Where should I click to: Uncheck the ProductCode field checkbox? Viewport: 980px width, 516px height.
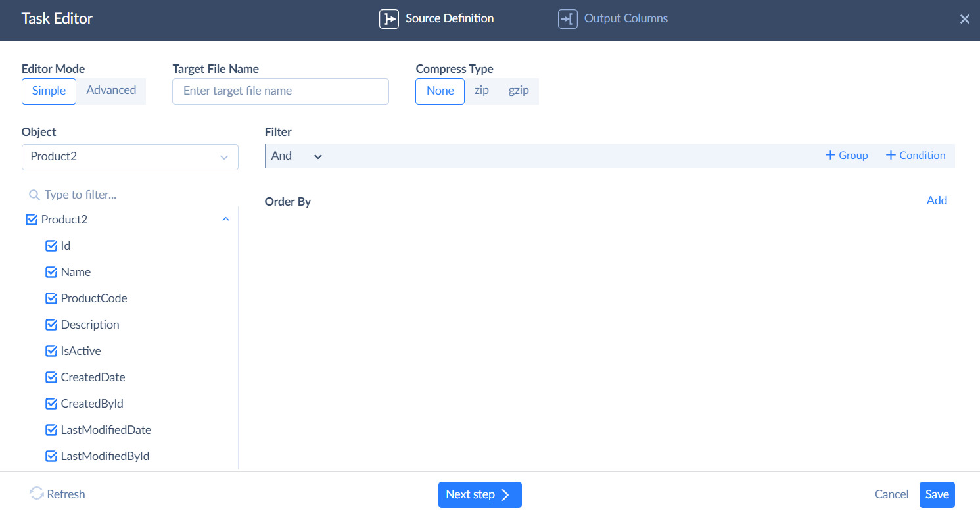[51, 298]
